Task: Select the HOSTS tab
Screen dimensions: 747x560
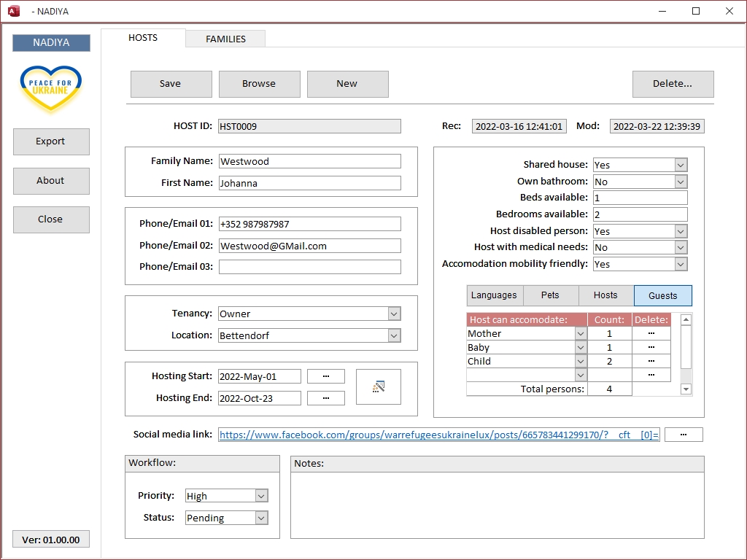Action: tap(143, 38)
